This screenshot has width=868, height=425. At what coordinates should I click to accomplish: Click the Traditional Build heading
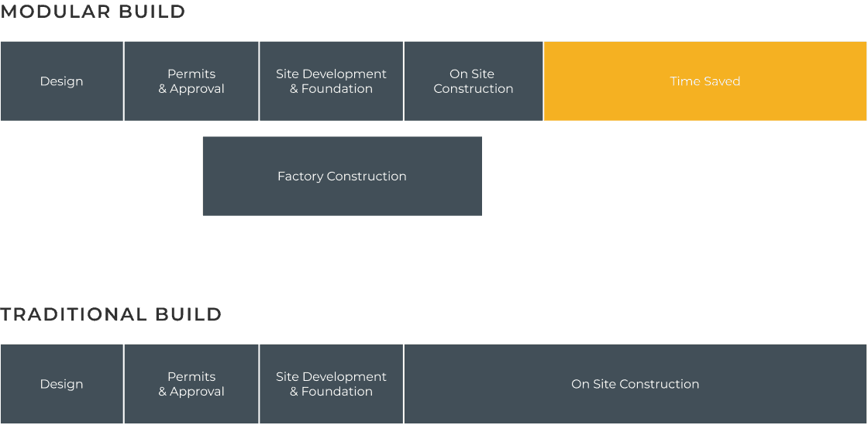pyautogui.click(x=111, y=314)
